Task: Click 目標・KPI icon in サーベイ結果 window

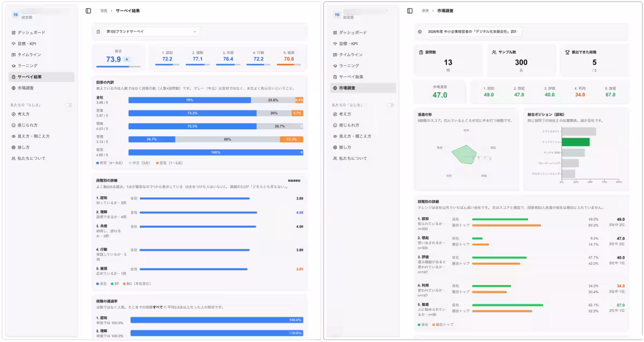Action: tap(13, 43)
